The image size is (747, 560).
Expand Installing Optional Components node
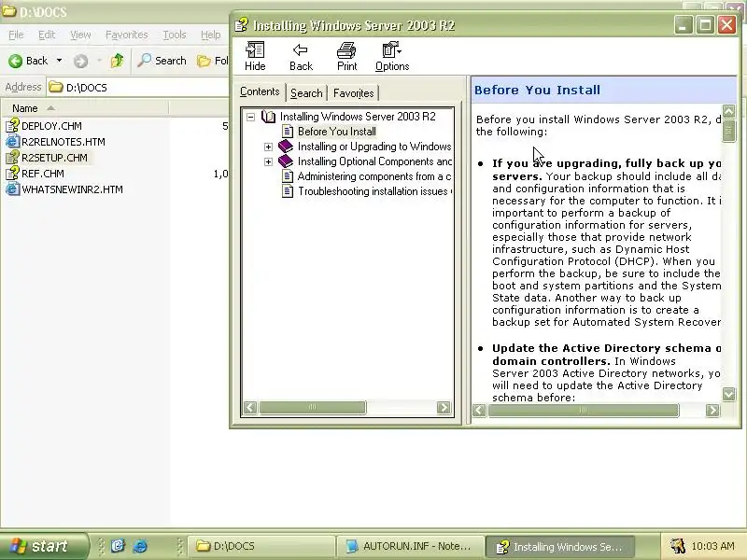[268, 161]
